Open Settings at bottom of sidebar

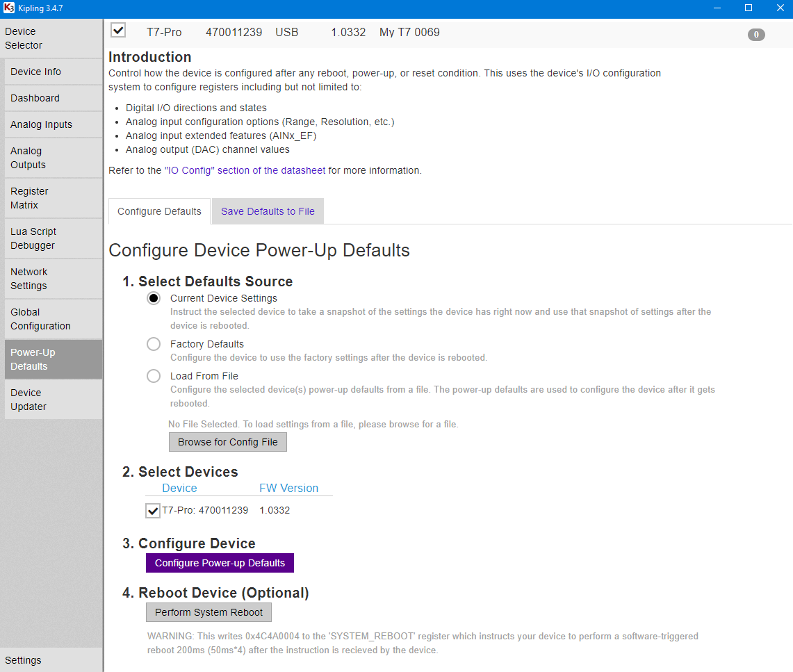tap(24, 660)
